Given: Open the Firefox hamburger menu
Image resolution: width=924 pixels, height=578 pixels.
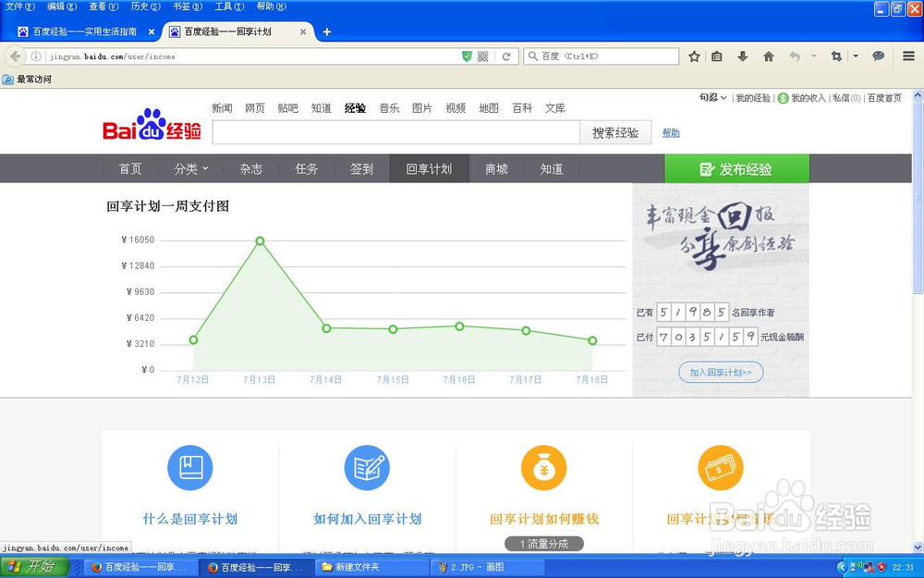Looking at the screenshot, I should (908, 56).
